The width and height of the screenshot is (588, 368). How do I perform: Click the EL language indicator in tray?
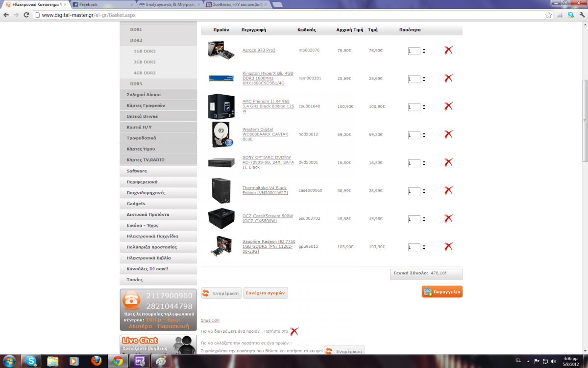518,361
